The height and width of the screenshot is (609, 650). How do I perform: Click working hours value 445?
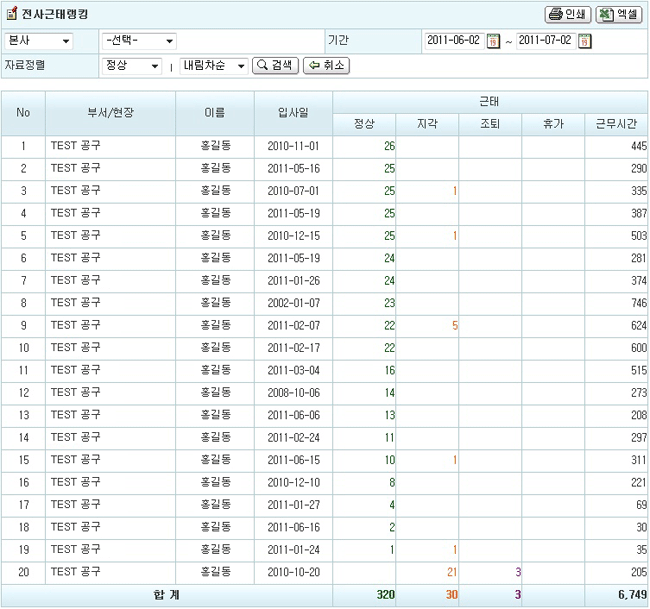coord(639,146)
